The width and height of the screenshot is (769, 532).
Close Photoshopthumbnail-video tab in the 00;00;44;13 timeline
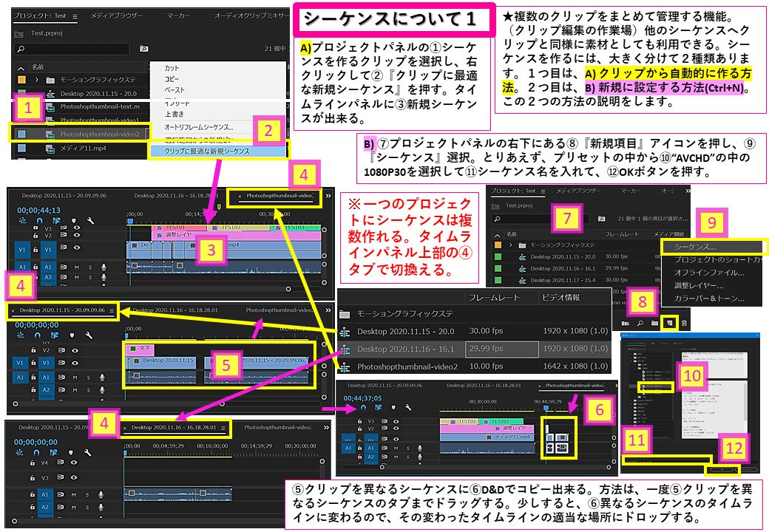click(x=240, y=196)
